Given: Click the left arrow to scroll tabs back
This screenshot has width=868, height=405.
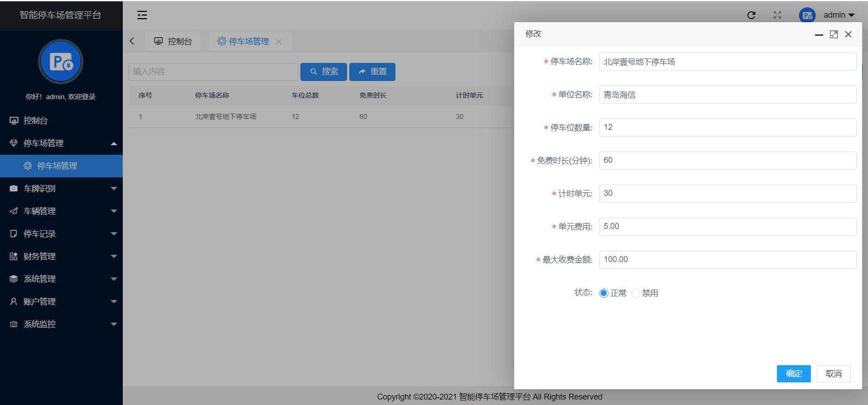Looking at the screenshot, I should click(x=132, y=41).
